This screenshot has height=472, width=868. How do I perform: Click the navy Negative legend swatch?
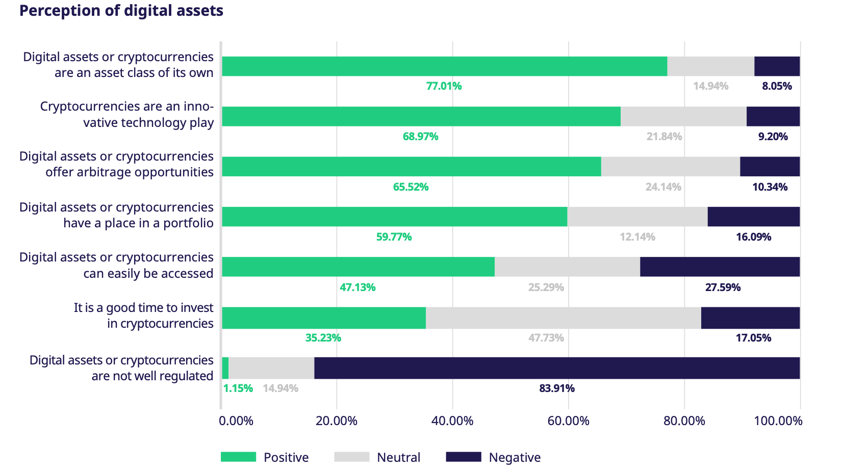tap(463, 457)
